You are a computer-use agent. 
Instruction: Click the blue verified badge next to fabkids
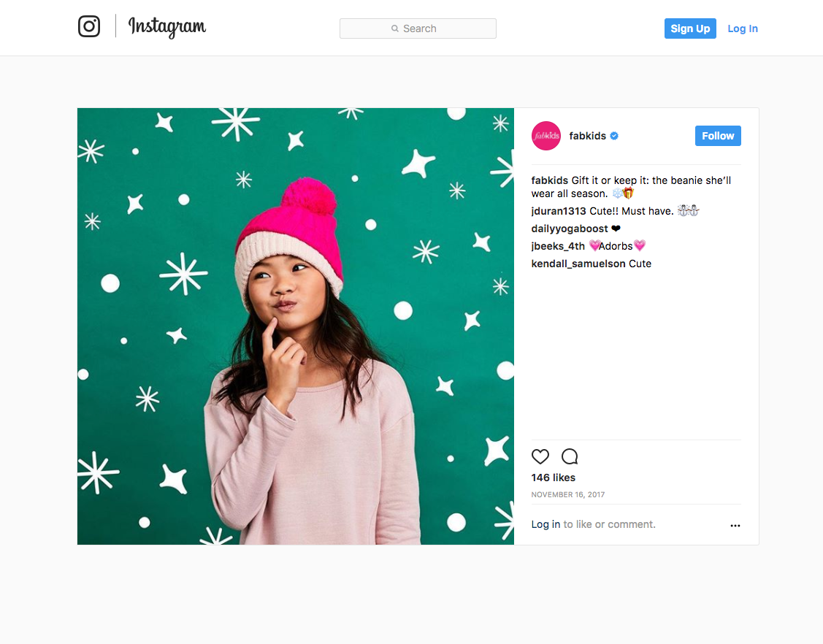[614, 136]
